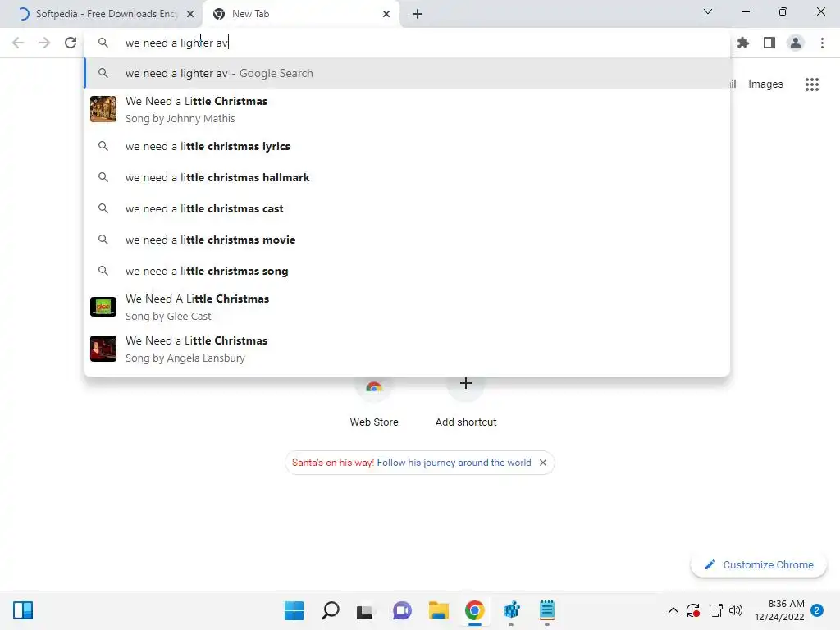
Task: Open taskbar Search magnifier
Action: (330, 610)
